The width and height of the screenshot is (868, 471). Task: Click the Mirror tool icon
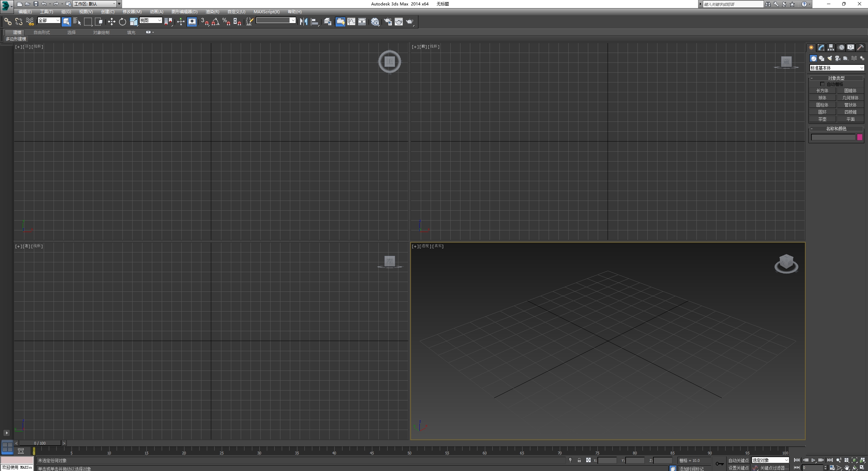coord(303,22)
